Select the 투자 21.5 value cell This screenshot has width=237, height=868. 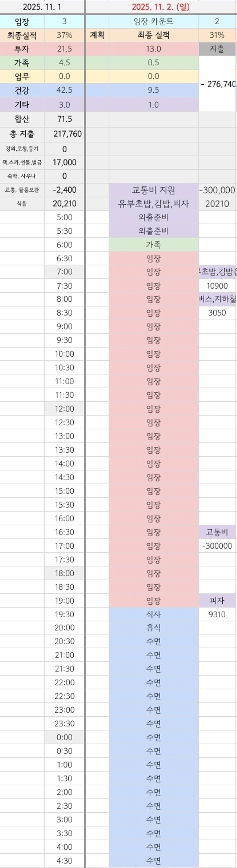[64, 49]
